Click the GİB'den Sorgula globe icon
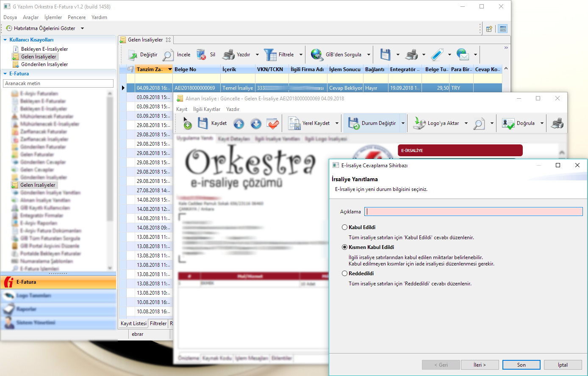588x376 pixels. click(317, 55)
